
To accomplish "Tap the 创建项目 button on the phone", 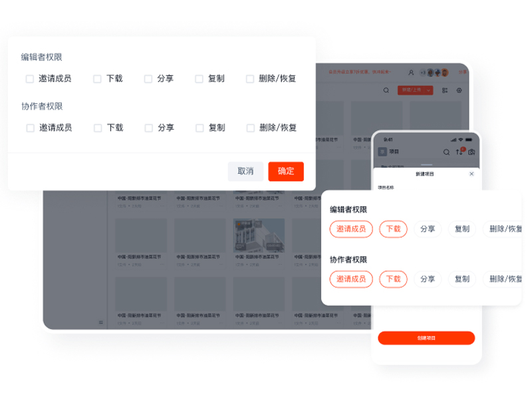I will click(x=426, y=338).
